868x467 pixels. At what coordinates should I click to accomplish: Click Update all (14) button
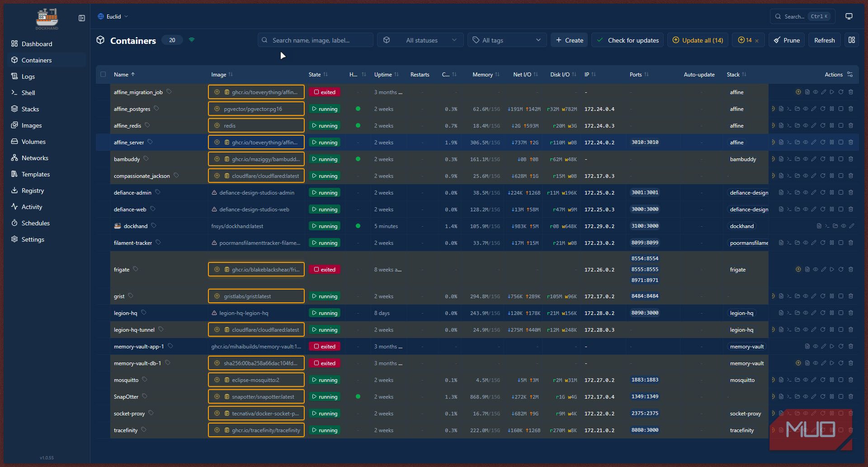pos(698,40)
